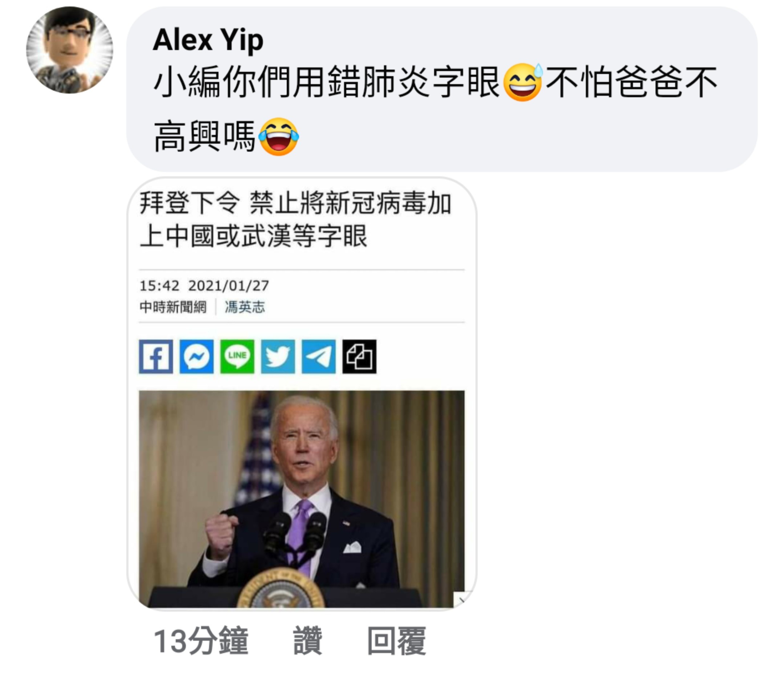Click the sweat-smile emoji in the comment
This screenshot has width=784, height=693.
523,82
